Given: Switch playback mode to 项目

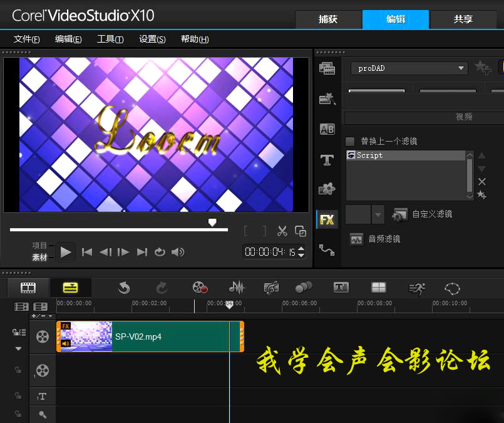Looking at the screenshot, I should click(x=39, y=246).
